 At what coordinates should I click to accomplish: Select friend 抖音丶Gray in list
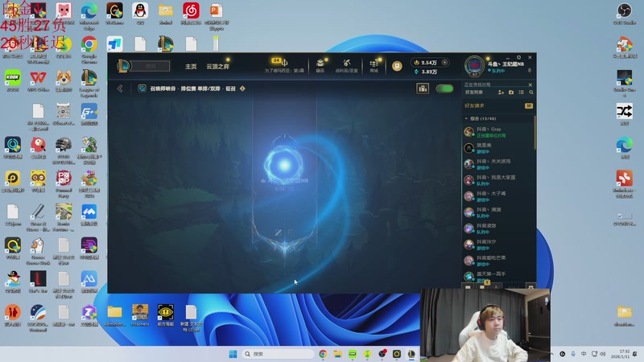point(498,132)
